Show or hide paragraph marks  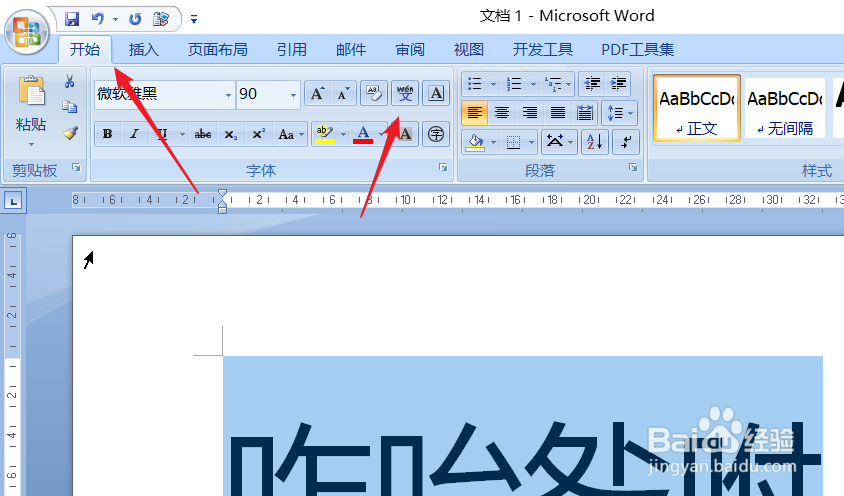coord(625,142)
